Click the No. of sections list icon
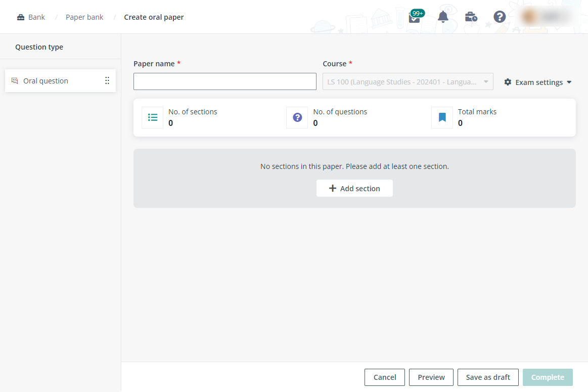The image size is (588, 392). 152,117
